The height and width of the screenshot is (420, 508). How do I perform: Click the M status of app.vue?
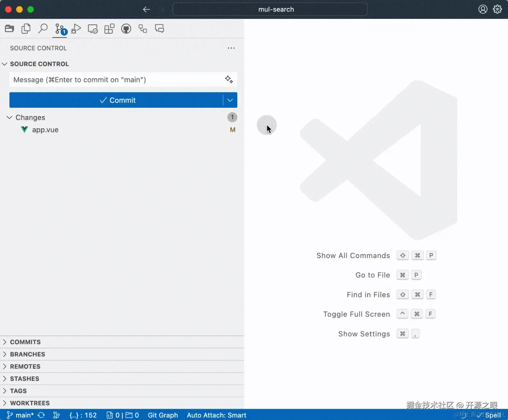(233, 130)
